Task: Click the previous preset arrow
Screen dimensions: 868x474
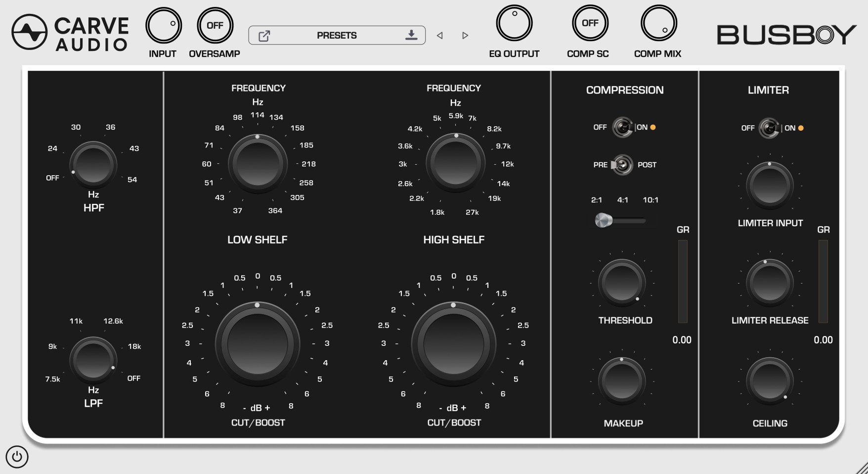Action: point(439,35)
